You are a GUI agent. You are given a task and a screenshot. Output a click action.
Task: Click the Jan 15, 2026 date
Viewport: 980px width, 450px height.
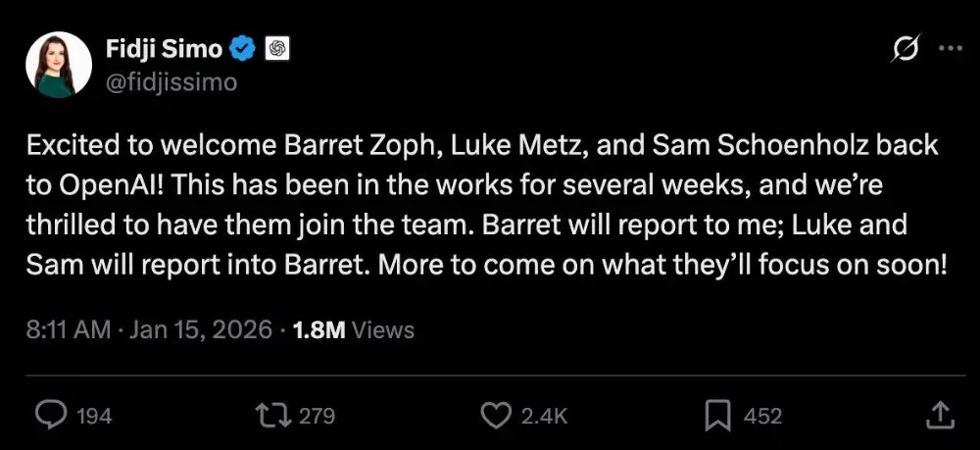(203, 329)
